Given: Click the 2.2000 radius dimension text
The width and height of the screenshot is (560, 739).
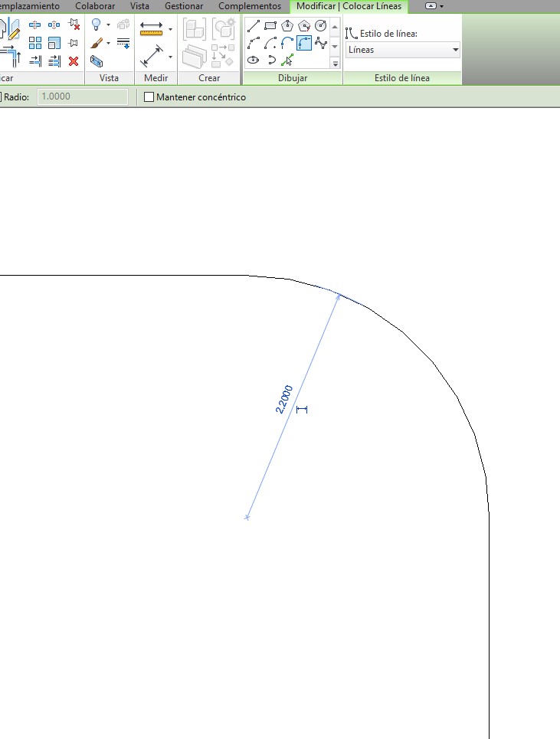Looking at the screenshot, I should pos(283,399).
